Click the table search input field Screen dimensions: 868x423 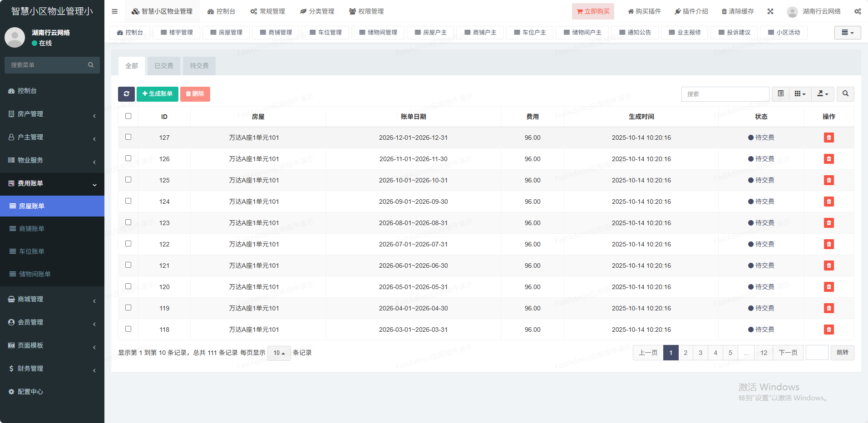click(725, 94)
